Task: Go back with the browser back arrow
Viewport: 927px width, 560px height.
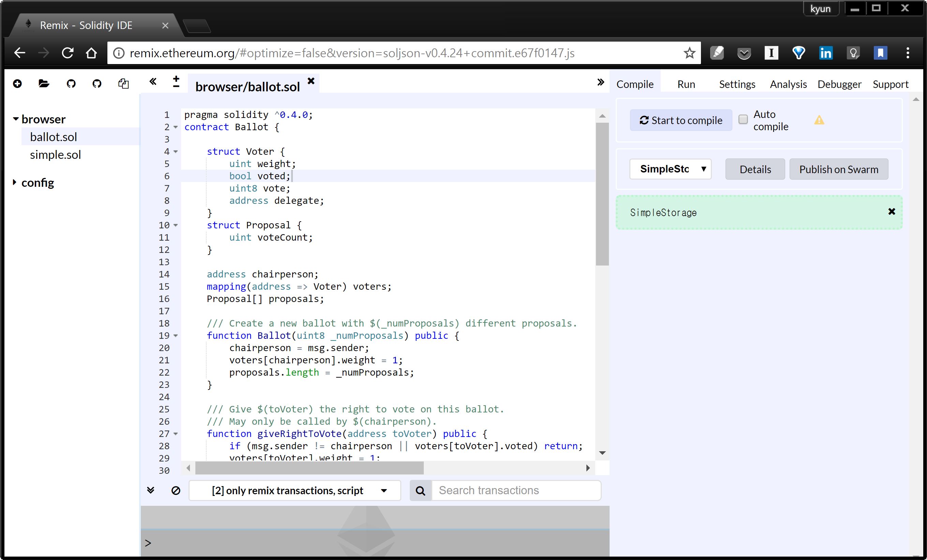Action: click(19, 53)
